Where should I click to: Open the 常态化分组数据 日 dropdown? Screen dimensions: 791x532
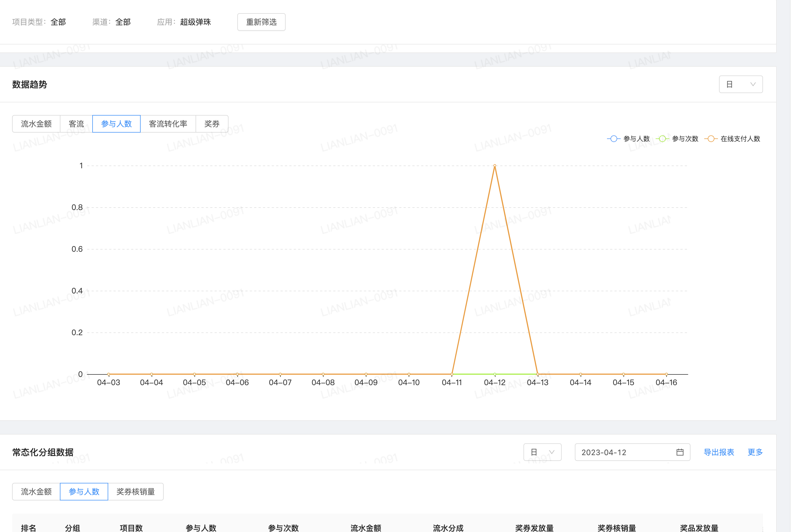(542, 452)
